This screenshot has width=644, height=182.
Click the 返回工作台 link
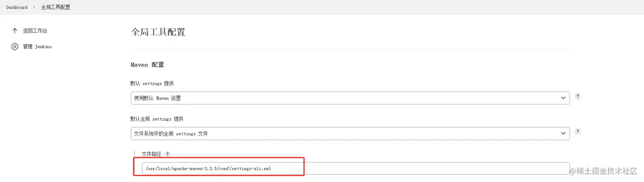35,31
